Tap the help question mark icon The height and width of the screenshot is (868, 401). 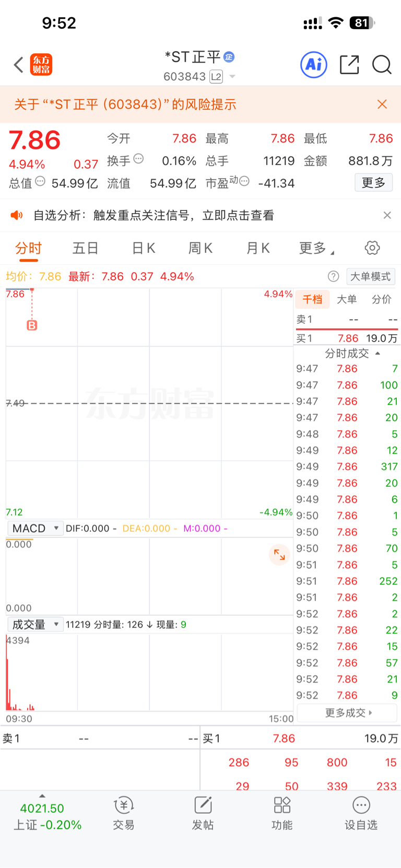(x=333, y=276)
